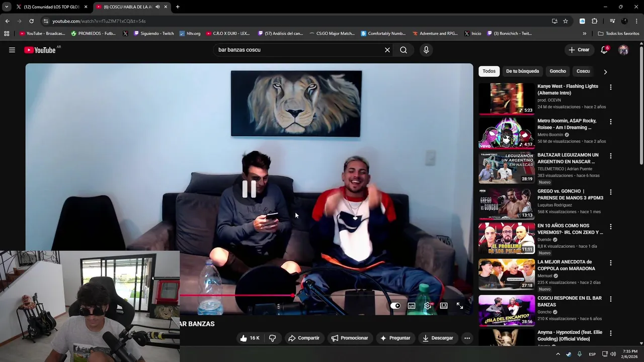
Task: Go to the YouTube home logo
Action: [x=40, y=50]
